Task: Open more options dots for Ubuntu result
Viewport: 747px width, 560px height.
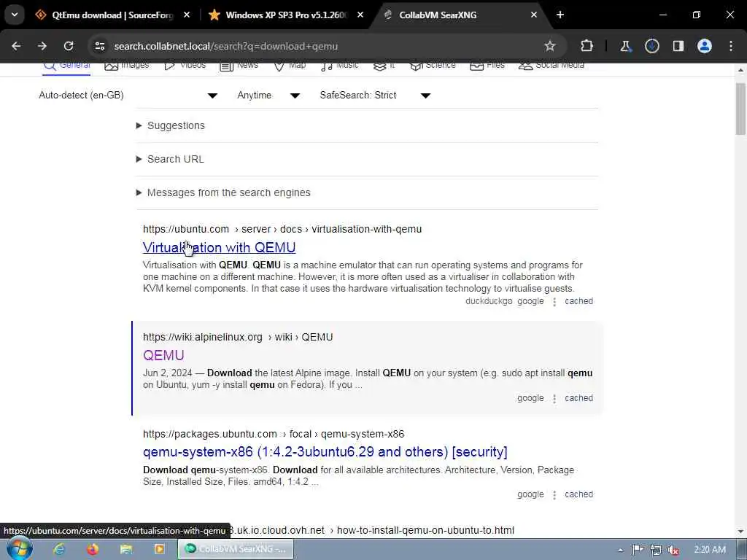Action: coord(554,301)
